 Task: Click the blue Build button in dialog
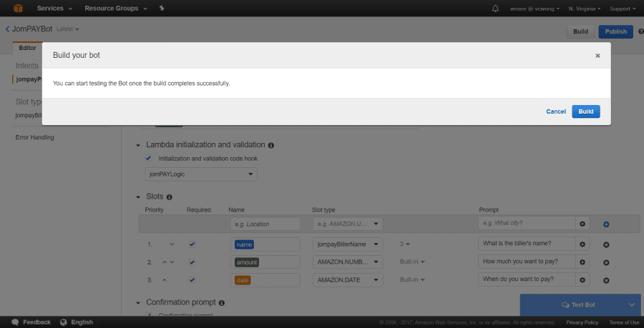[x=585, y=111]
